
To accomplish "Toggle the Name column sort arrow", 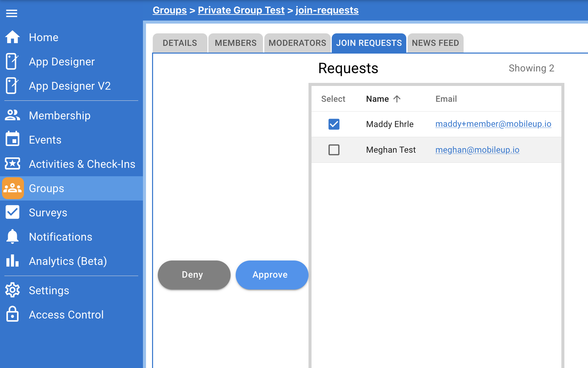I will pyautogui.click(x=397, y=99).
